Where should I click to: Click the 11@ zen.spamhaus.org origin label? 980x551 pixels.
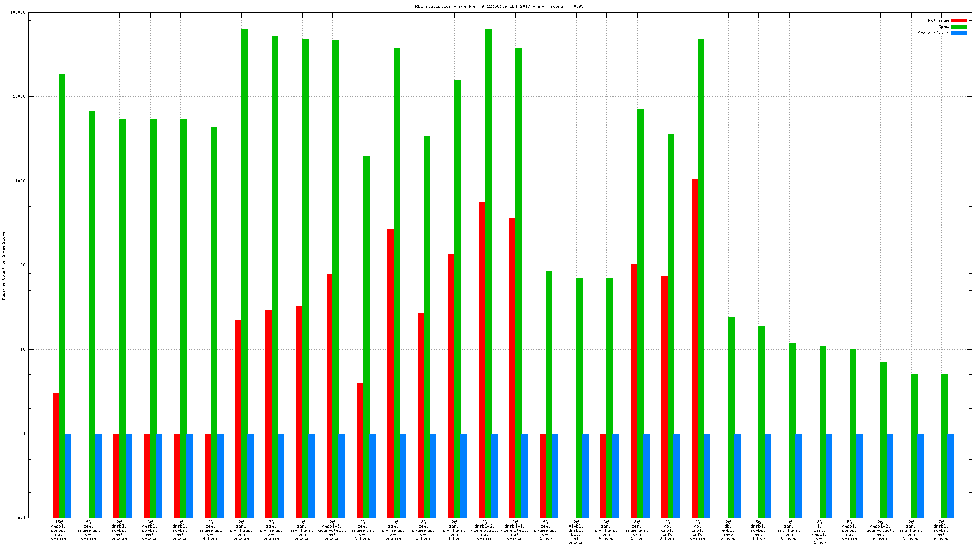(393, 530)
